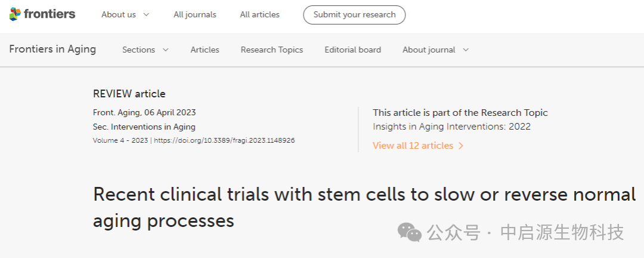This screenshot has width=644, height=258.
Task: Select the Articles tab in journal bar
Action: click(205, 50)
